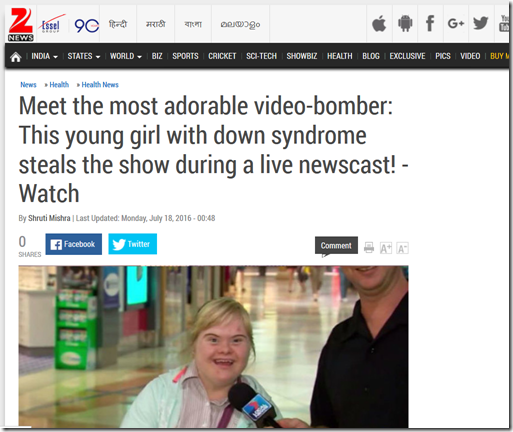Expand the STATES dropdown menu

click(x=84, y=56)
